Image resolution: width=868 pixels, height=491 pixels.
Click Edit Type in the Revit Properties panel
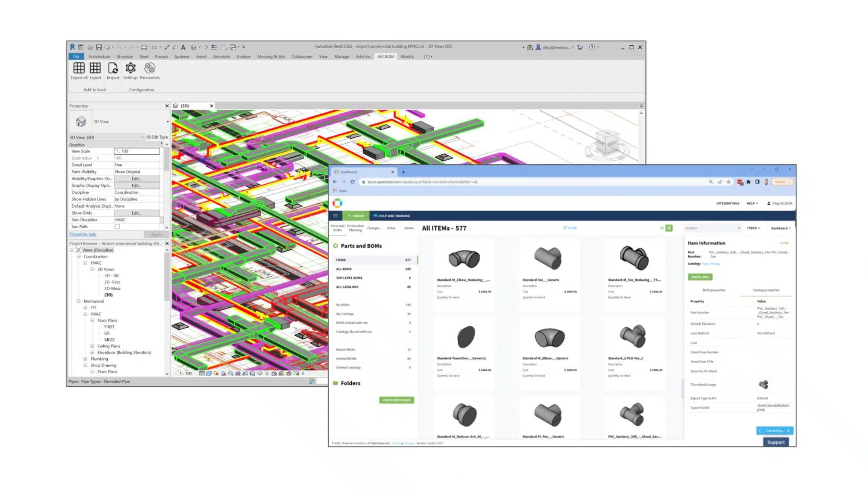pyautogui.click(x=157, y=137)
